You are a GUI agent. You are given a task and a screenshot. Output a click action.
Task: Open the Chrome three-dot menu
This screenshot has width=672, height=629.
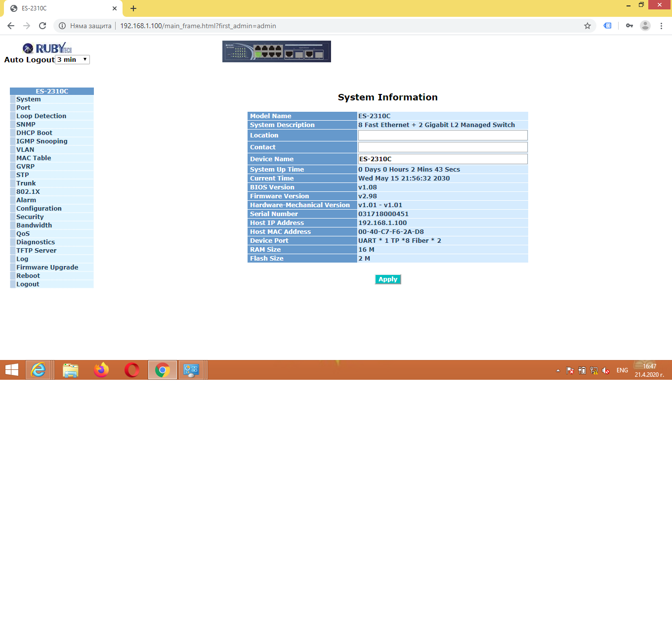coord(661,26)
